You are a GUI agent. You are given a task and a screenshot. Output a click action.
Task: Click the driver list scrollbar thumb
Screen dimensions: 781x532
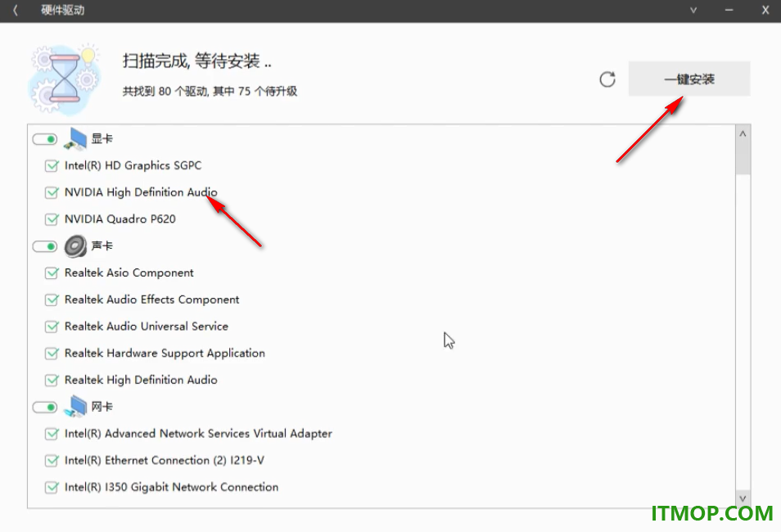(743, 157)
